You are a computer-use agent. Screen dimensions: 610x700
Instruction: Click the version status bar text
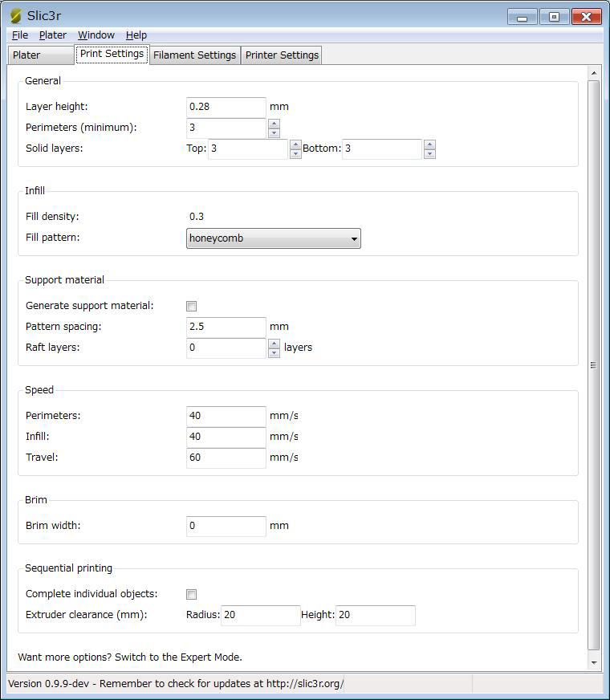point(176,684)
